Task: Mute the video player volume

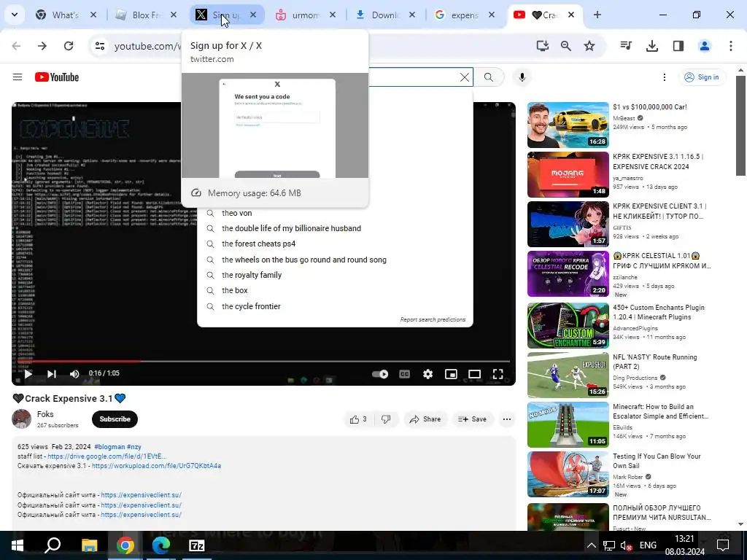Action: 74,374
